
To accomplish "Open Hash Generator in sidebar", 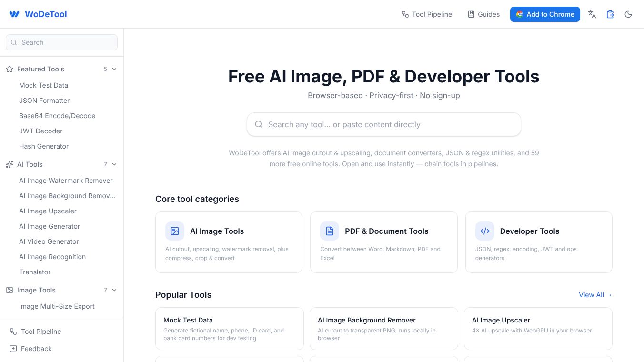I will (x=44, y=146).
